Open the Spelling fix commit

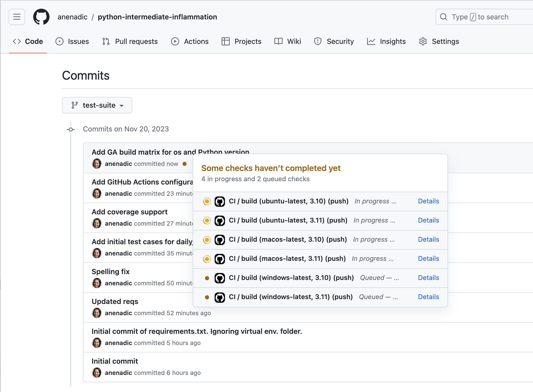pyautogui.click(x=111, y=271)
